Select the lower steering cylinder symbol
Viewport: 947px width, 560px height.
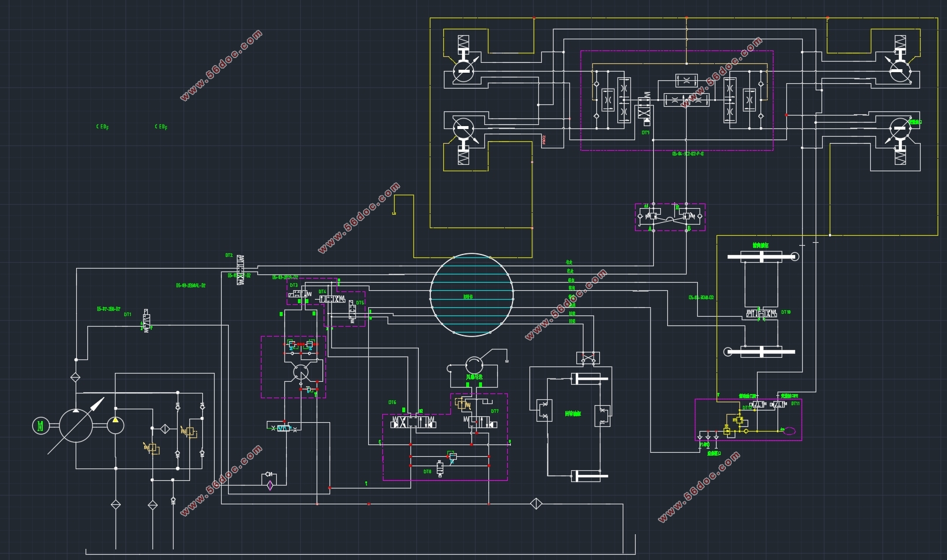click(759, 352)
